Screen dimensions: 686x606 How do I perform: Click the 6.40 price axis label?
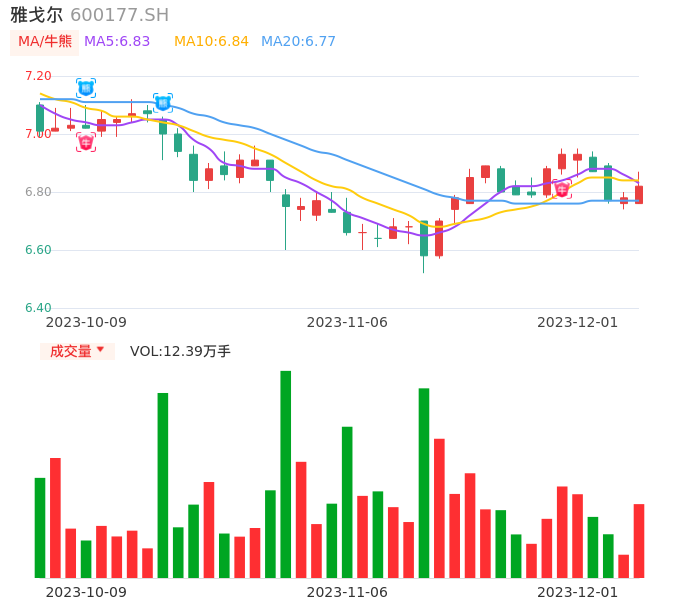(x=38, y=308)
